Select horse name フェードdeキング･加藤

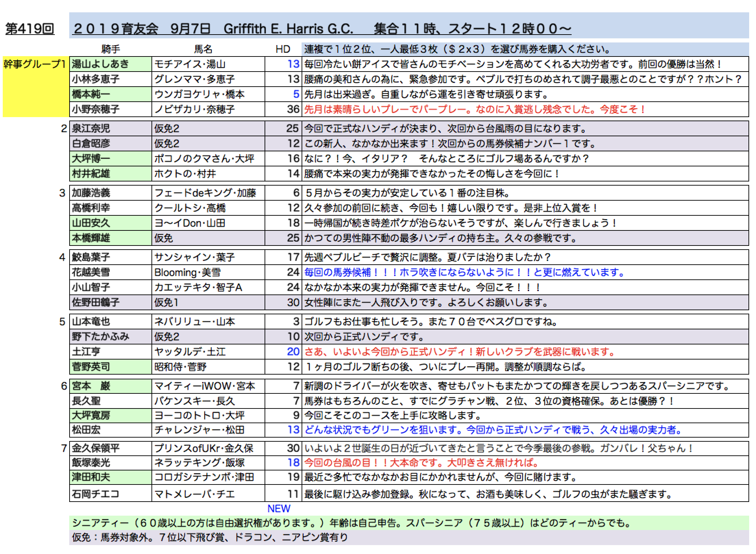[x=208, y=193]
